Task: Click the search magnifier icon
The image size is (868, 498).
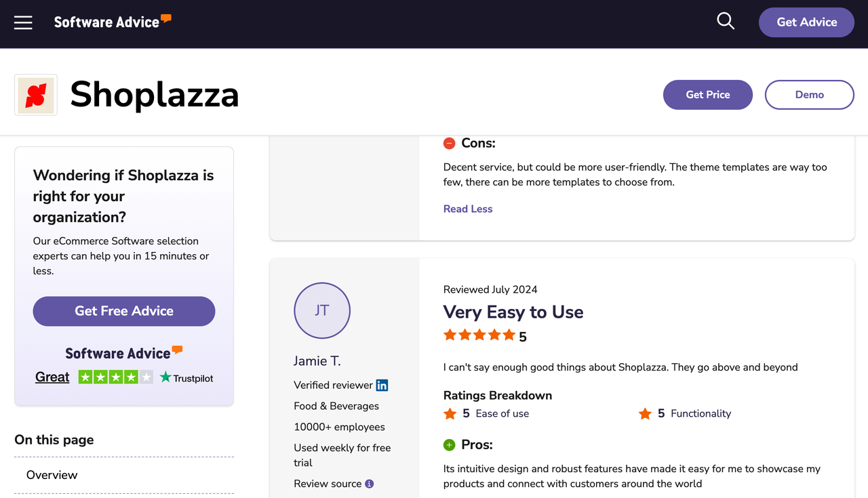Action: [726, 22]
